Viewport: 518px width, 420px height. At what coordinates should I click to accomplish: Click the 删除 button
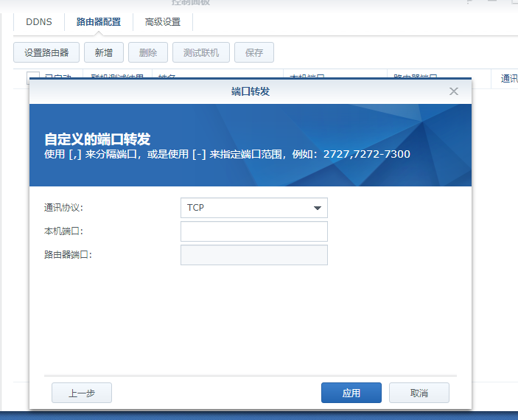(x=148, y=52)
